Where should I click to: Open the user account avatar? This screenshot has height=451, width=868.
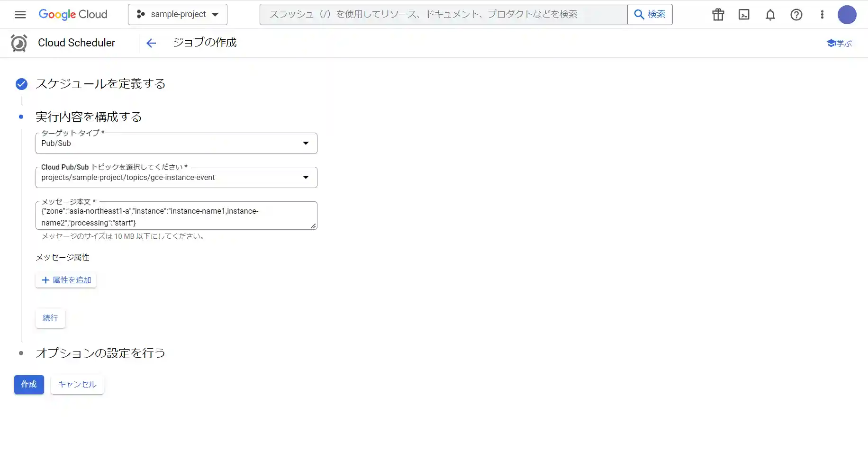[847, 15]
